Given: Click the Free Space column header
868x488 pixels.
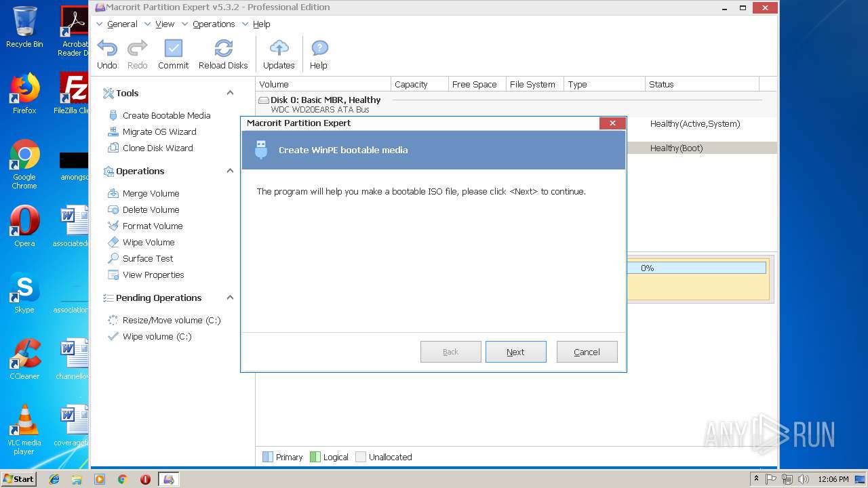Looking at the screenshot, I should click(477, 84).
